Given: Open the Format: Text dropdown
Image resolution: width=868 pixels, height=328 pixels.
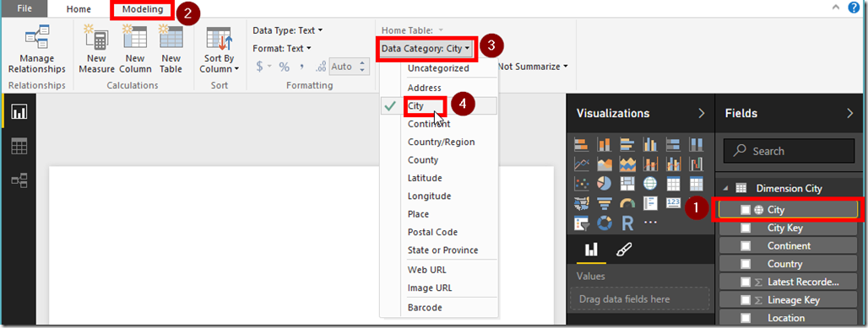Looking at the screenshot, I should 282,49.
